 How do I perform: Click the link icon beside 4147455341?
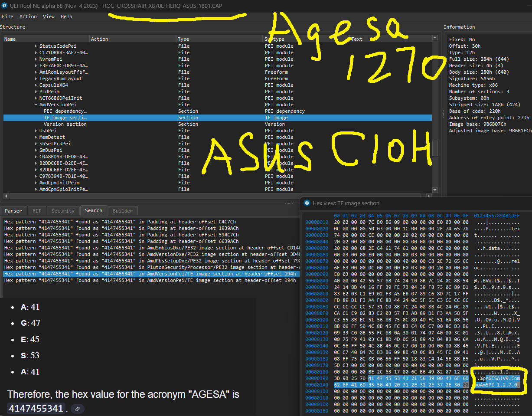click(x=78, y=409)
